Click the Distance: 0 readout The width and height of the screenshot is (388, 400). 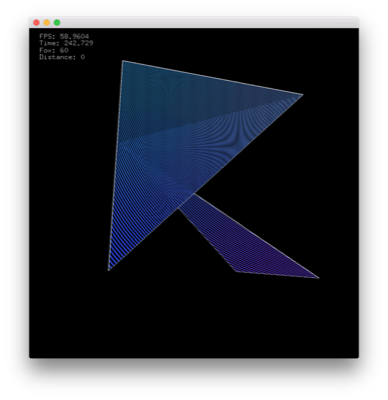[x=62, y=57]
